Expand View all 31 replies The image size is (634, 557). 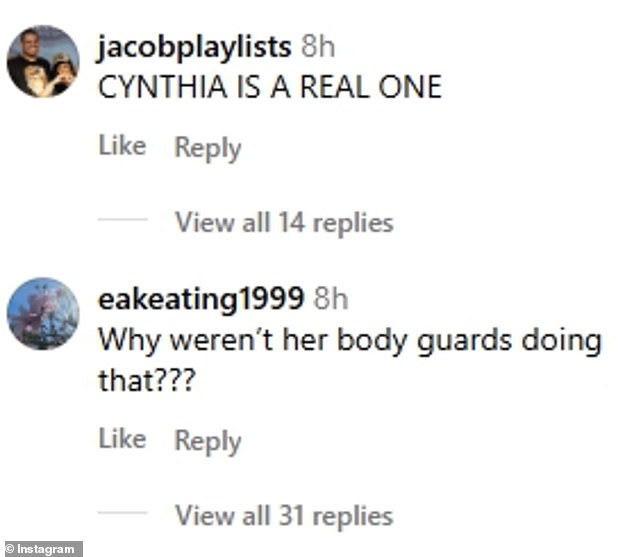coord(284,516)
